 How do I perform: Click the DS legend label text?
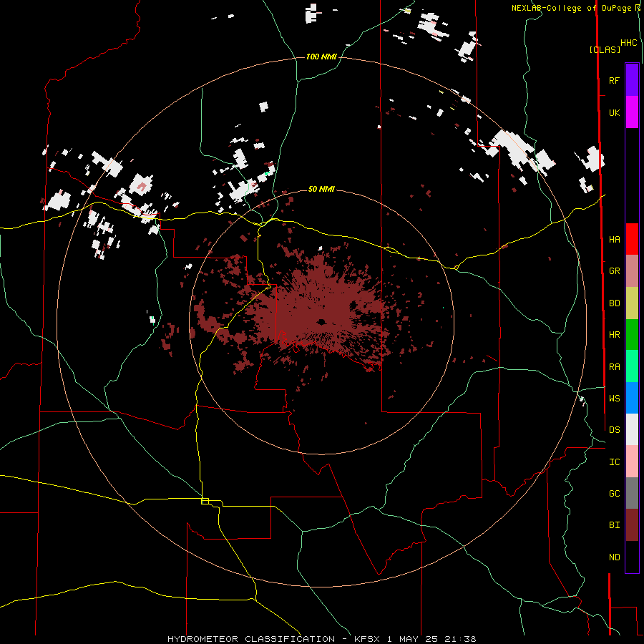click(615, 429)
